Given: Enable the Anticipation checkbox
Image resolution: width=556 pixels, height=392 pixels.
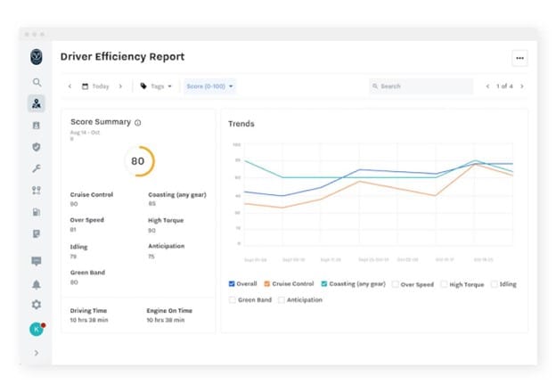Looking at the screenshot, I should pyautogui.click(x=282, y=299).
